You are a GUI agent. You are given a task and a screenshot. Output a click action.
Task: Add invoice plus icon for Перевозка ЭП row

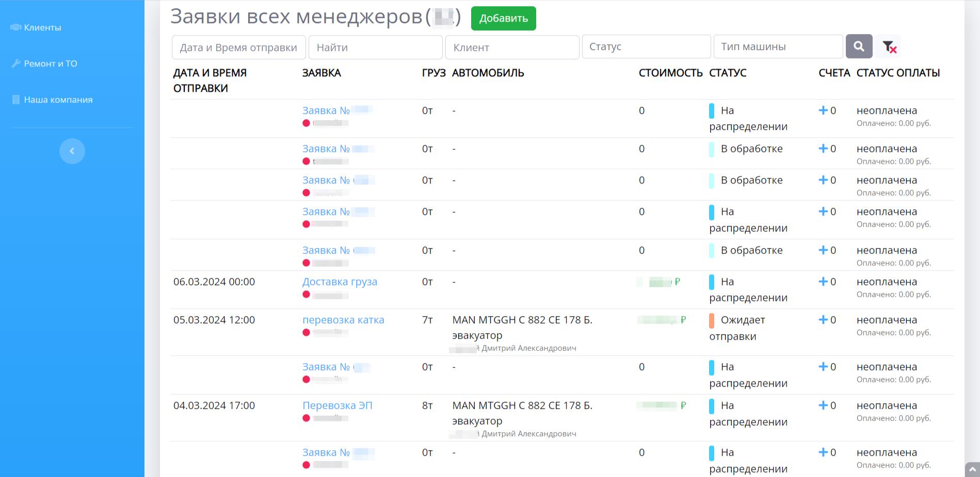click(x=823, y=405)
